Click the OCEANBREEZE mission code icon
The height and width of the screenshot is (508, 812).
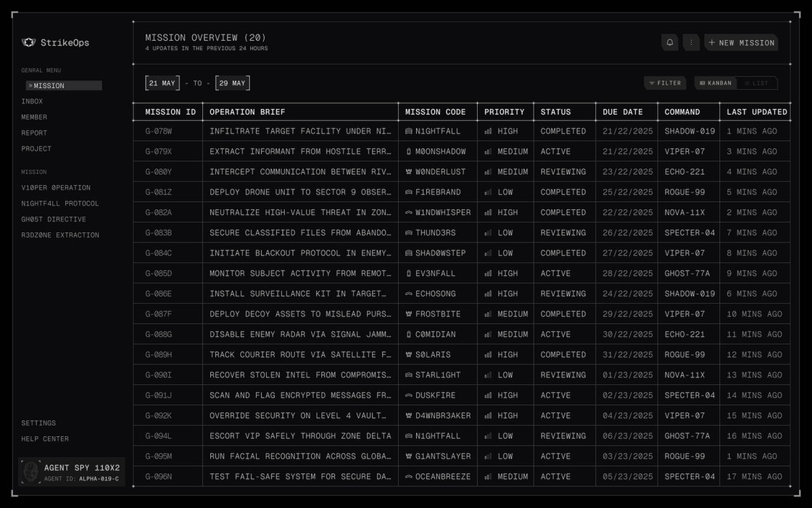409,476
